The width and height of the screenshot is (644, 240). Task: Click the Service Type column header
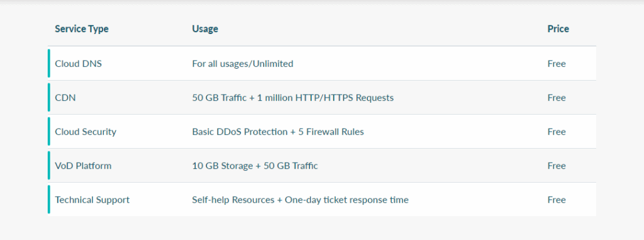pos(82,29)
